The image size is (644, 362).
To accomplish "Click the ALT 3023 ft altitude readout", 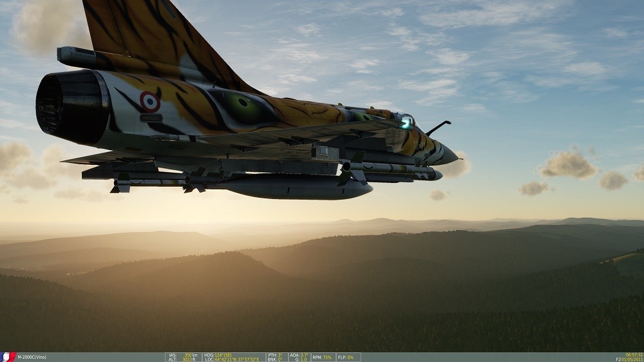I will click(x=183, y=359).
